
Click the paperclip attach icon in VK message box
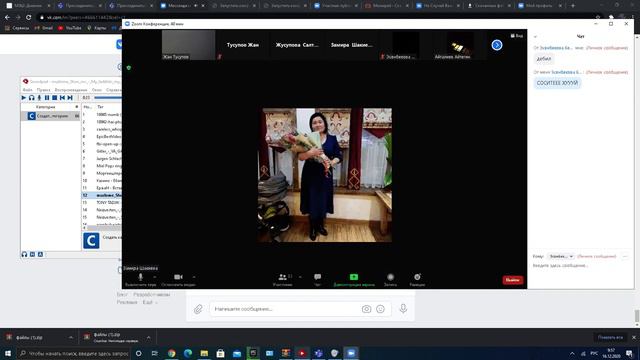tap(198, 309)
